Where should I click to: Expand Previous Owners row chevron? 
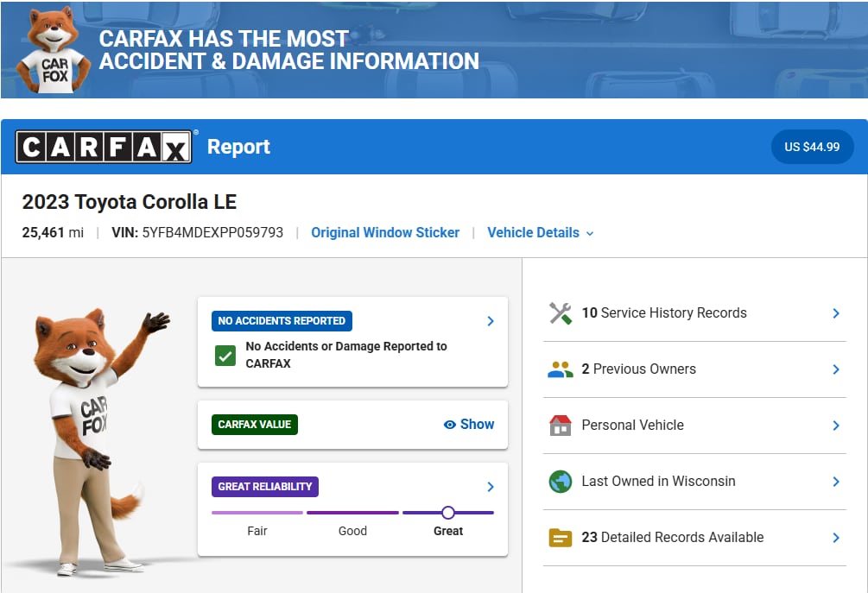click(x=836, y=369)
